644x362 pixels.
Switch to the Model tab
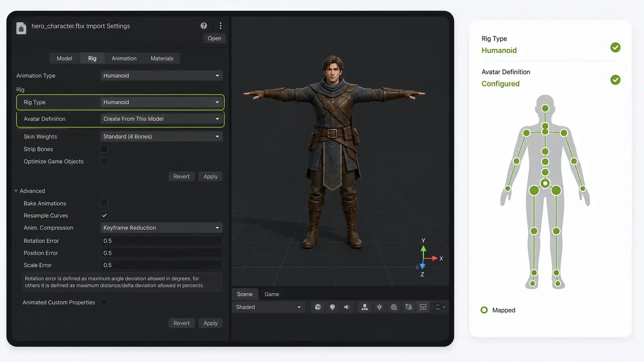click(x=64, y=58)
